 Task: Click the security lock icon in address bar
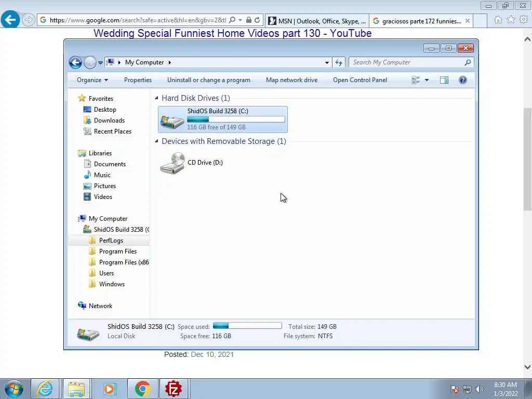click(x=249, y=20)
